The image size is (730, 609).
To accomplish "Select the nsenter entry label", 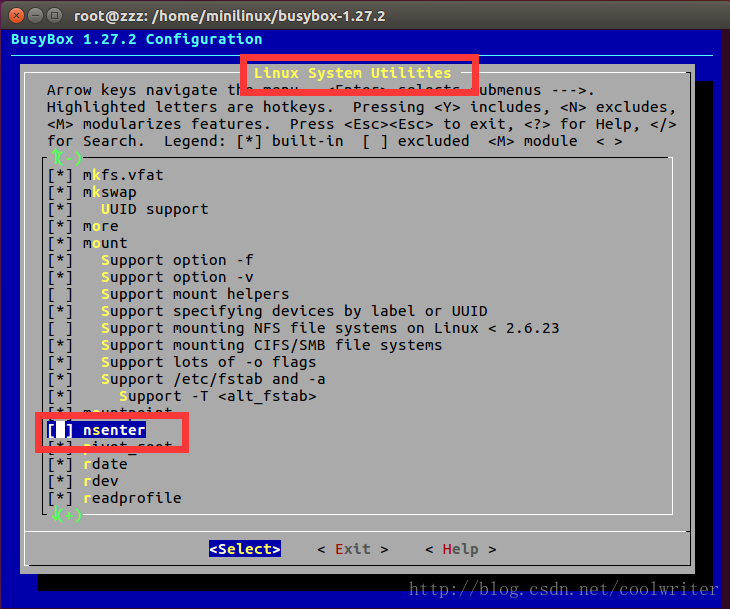I will coord(114,430).
